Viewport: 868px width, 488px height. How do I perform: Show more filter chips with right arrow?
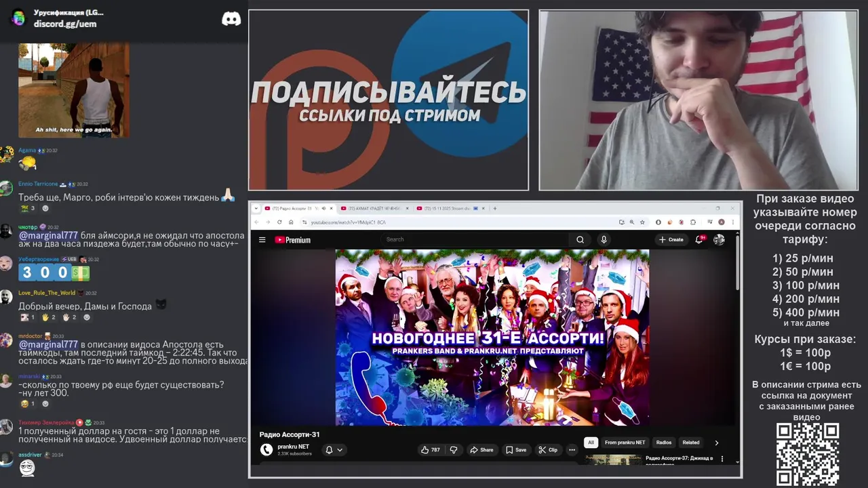[x=717, y=443]
